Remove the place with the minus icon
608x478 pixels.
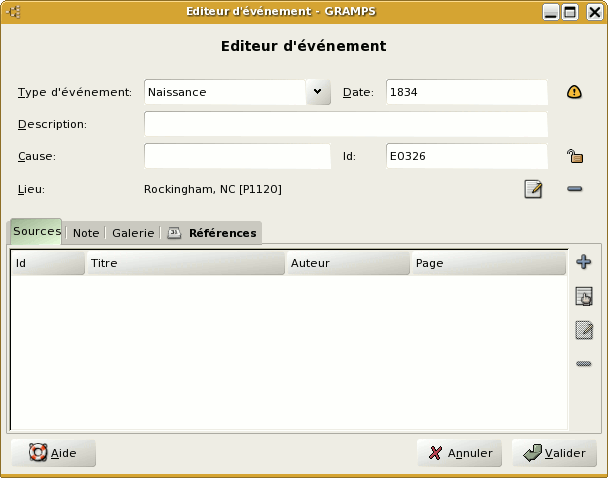[x=575, y=189]
